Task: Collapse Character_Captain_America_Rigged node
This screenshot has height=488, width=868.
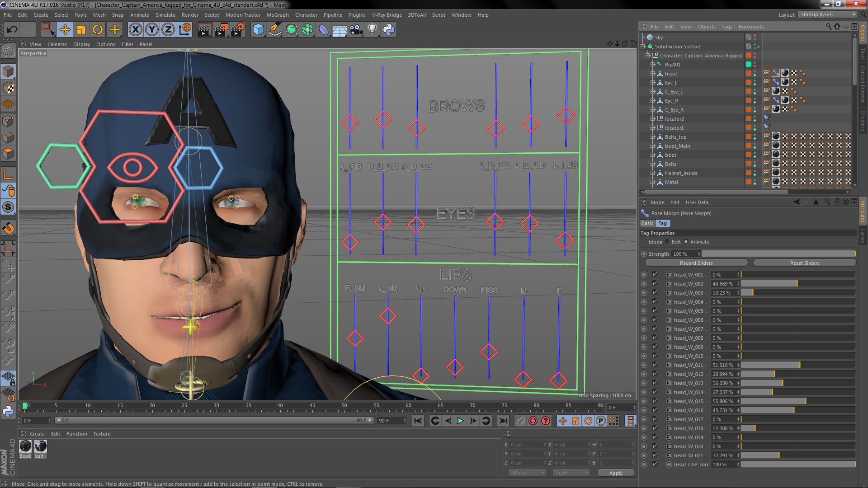Action: pyautogui.click(x=648, y=56)
